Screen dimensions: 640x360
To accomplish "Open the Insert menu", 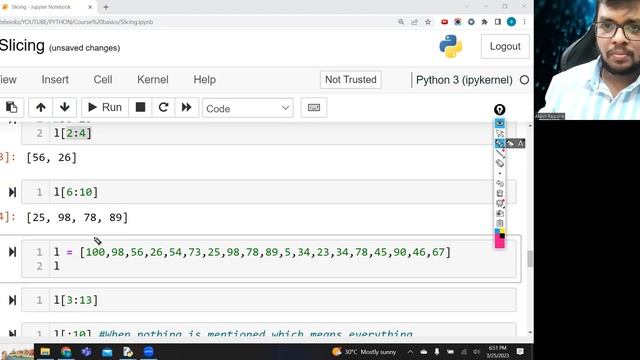I will coord(55,80).
